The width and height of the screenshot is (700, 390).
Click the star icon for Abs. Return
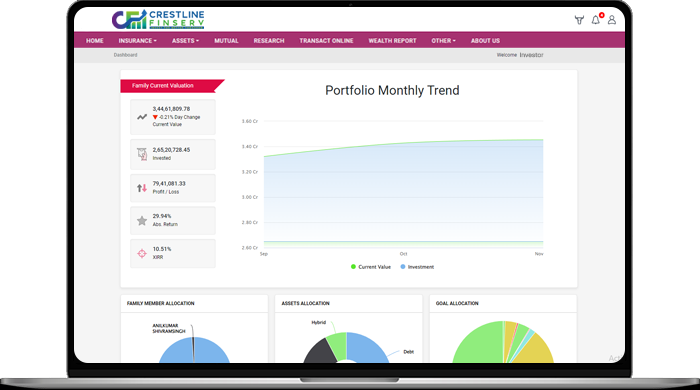click(142, 220)
